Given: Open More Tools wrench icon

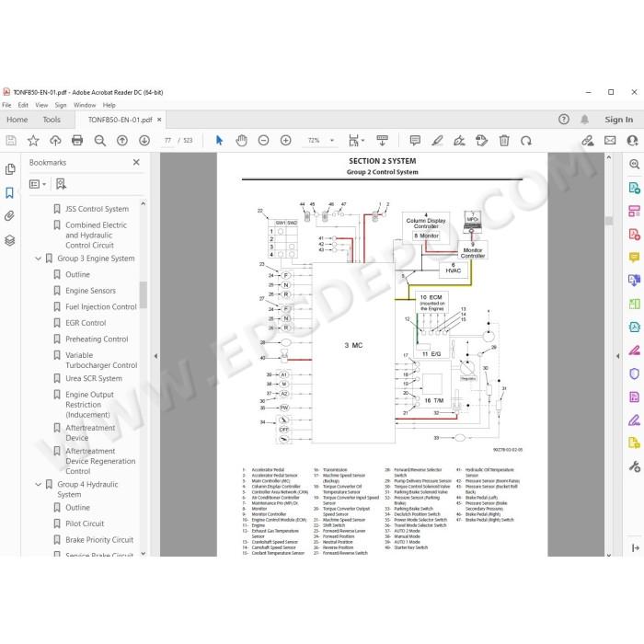Looking at the screenshot, I should click(635, 466).
